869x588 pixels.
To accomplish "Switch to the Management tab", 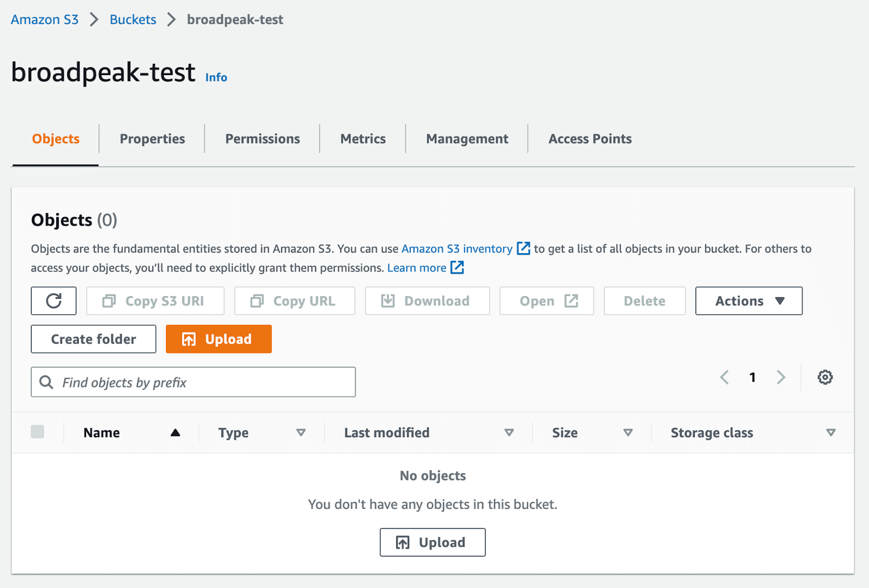I will coord(467,139).
